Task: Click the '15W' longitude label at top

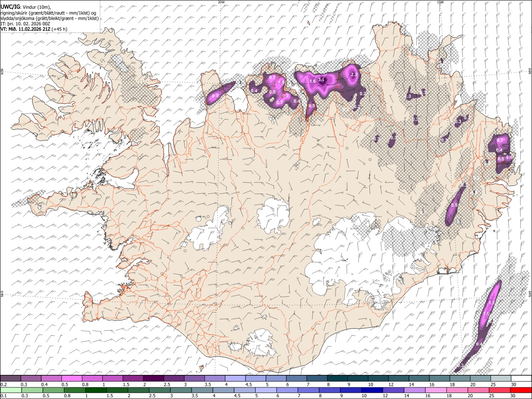Action: point(440,2)
